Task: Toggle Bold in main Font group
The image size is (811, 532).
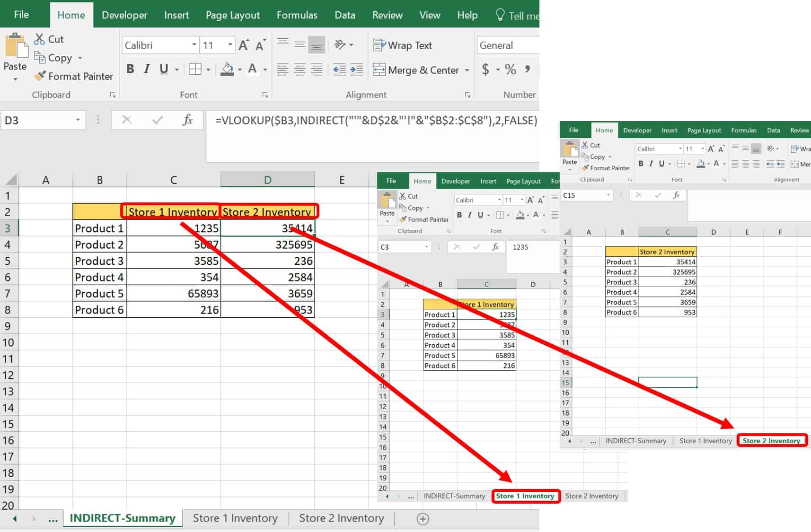Action: point(130,70)
